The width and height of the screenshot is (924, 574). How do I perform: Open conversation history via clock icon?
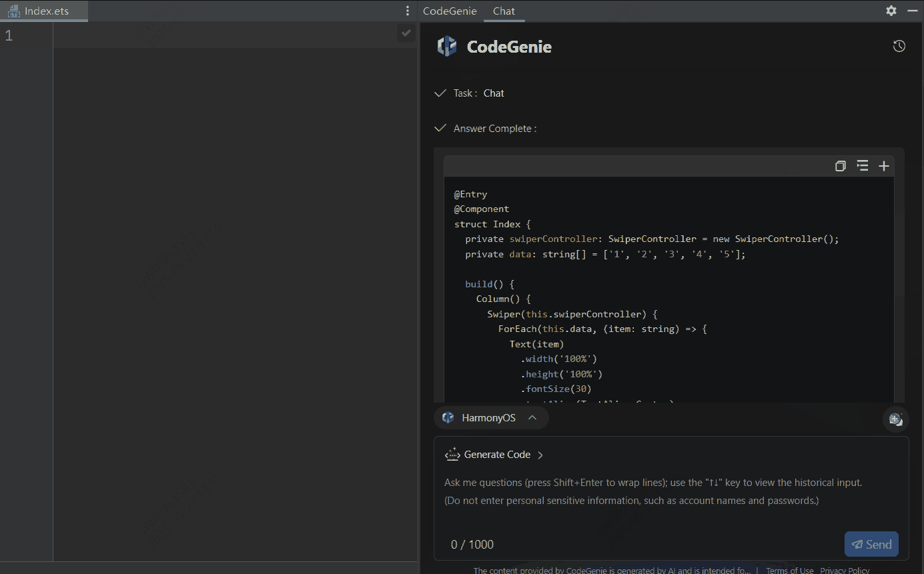click(x=899, y=46)
